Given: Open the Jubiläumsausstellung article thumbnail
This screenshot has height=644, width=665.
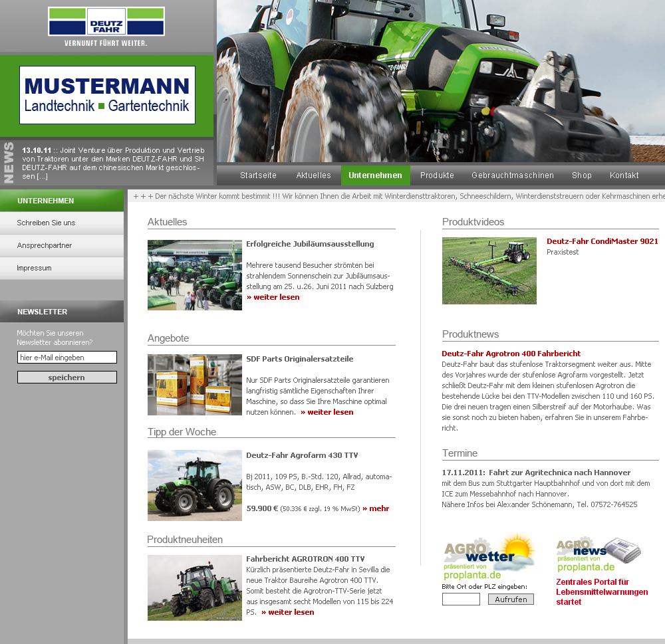Looking at the screenshot, I should (x=194, y=275).
